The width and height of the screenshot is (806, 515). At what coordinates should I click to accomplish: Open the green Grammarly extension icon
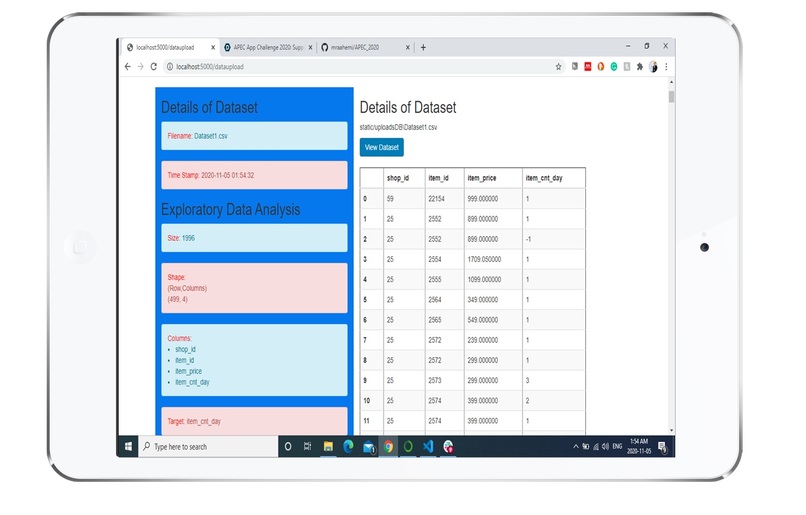coord(614,66)
